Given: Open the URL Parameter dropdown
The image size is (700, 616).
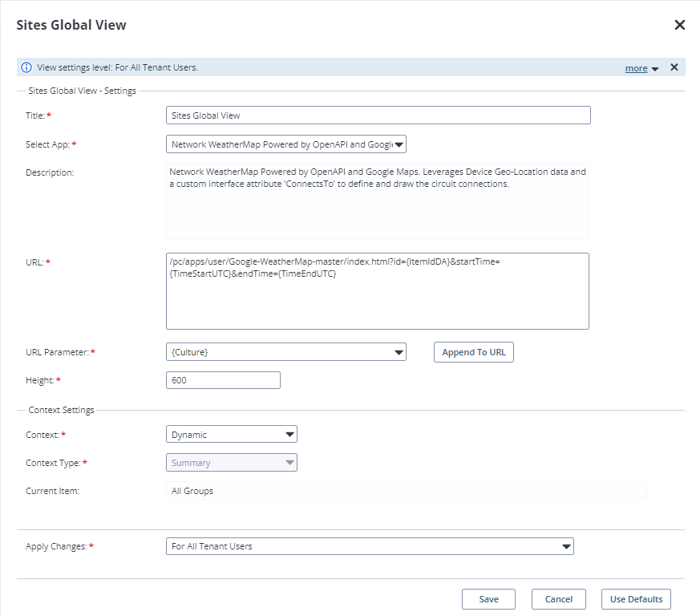Looking at the screenshot, I should click(x=286, y=352).
